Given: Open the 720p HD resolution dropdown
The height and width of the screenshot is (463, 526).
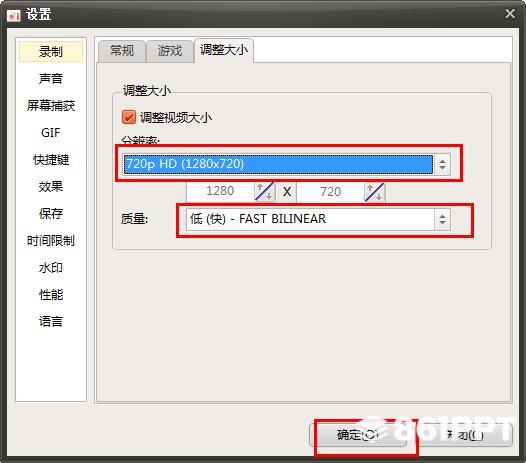Looking at the screenshot, I should 286,164.
